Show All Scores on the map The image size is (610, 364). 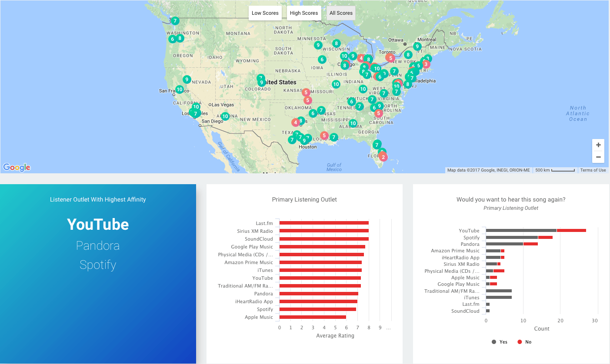341,13
